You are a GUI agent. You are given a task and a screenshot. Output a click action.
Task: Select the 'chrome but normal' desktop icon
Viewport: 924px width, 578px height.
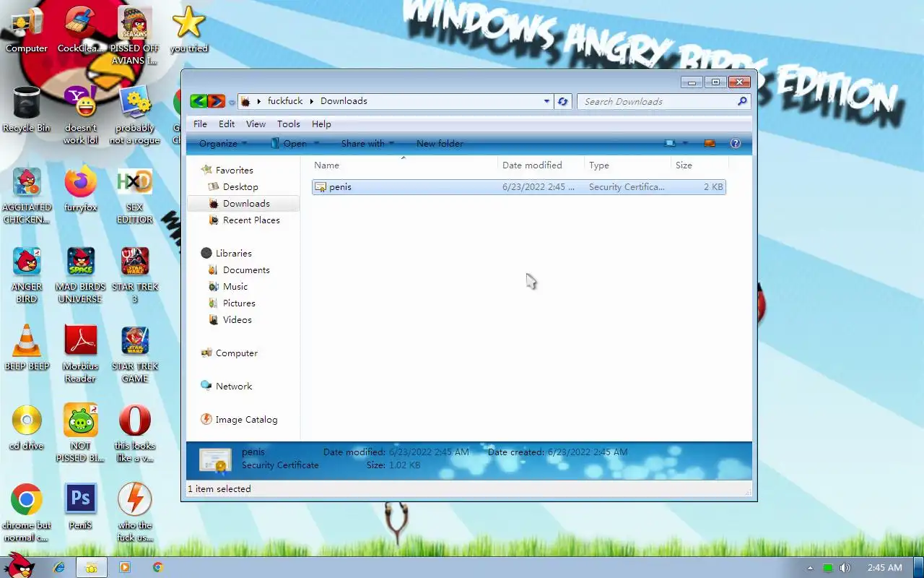[x=27, y=513]
